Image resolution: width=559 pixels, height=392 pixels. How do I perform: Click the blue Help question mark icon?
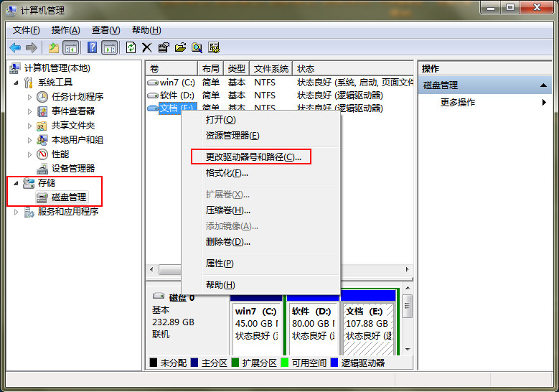pos(92,47)
